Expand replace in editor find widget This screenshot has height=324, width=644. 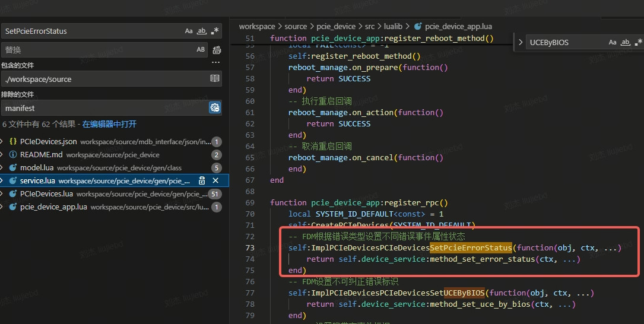click(521, 43)
